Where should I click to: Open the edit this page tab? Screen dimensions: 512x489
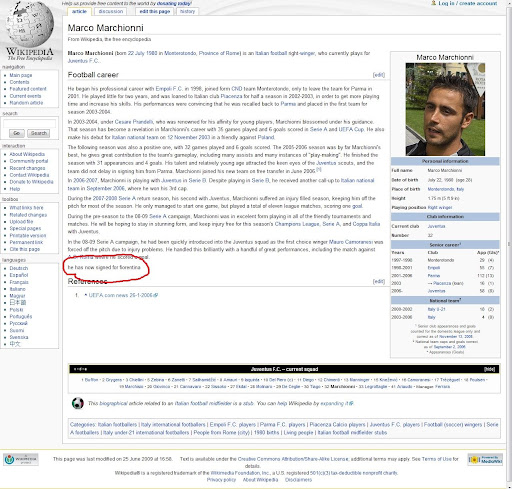click(x=155, y=11)
